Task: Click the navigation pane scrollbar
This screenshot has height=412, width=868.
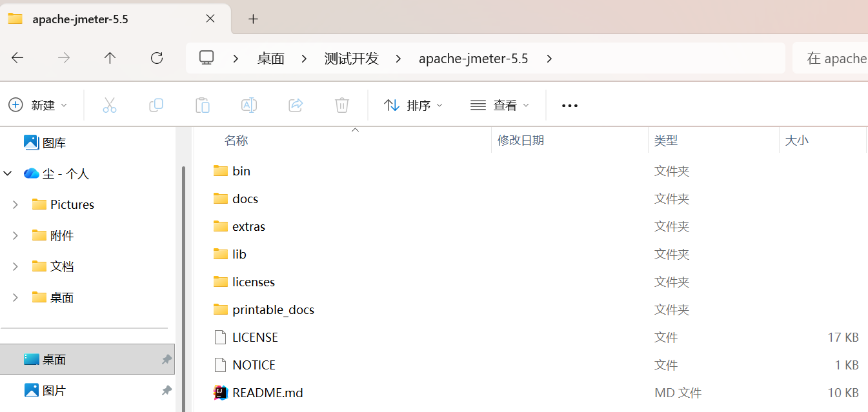Action: click(x=183, y=289)
